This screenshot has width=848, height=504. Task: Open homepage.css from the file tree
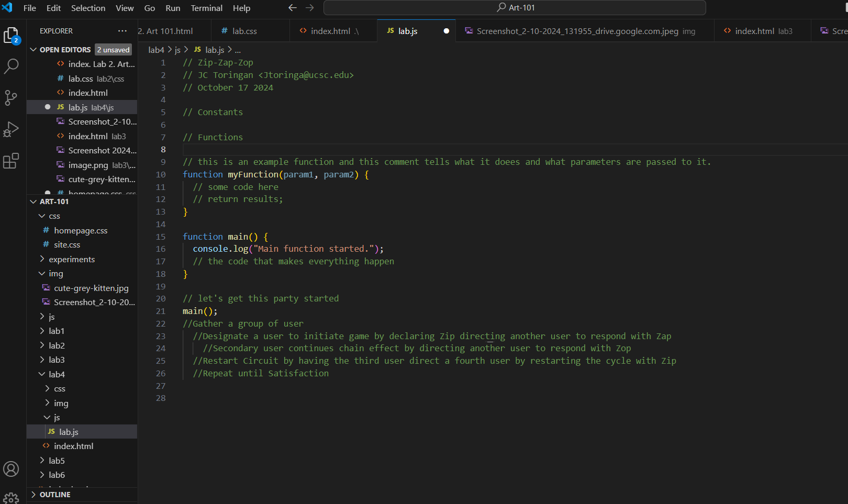pyautogui.click(x=81, y=230)
